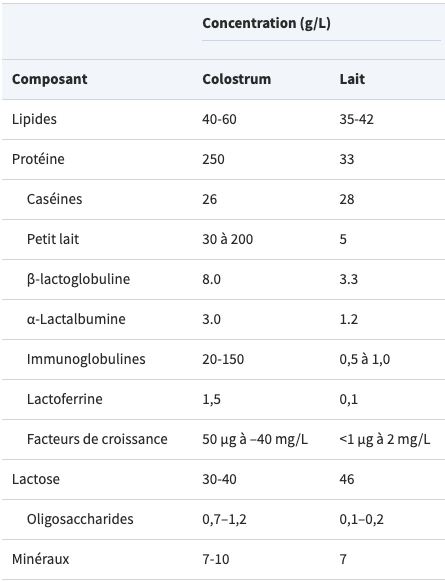Select Facteurs de croissance row label
The width and height of the screenshot is (445, 582).
[97, 439]
